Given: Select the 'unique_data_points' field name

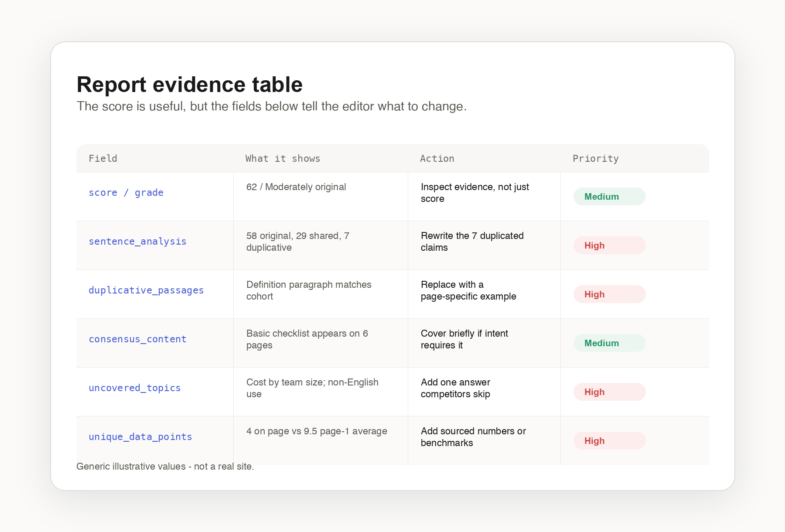Looking at the screenshot, I should 140,437.
